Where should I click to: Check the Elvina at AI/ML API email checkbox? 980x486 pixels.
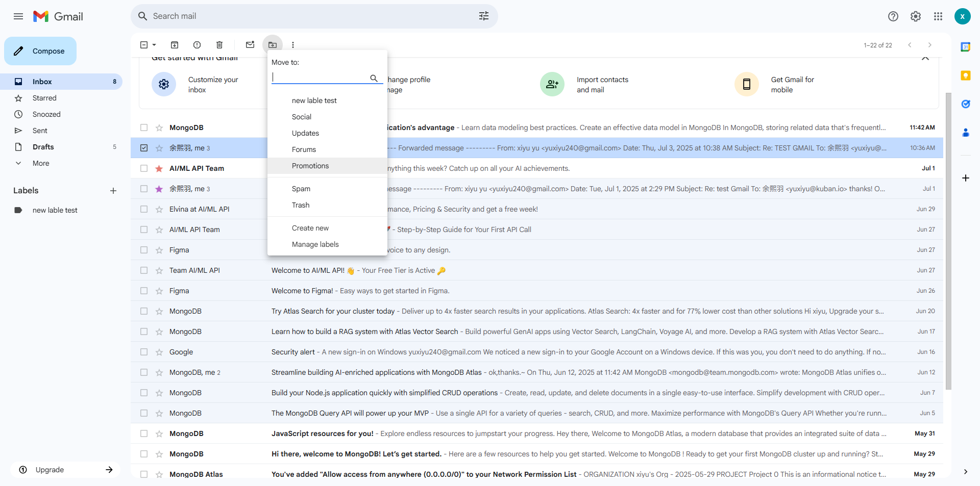[x=144, y=209]
